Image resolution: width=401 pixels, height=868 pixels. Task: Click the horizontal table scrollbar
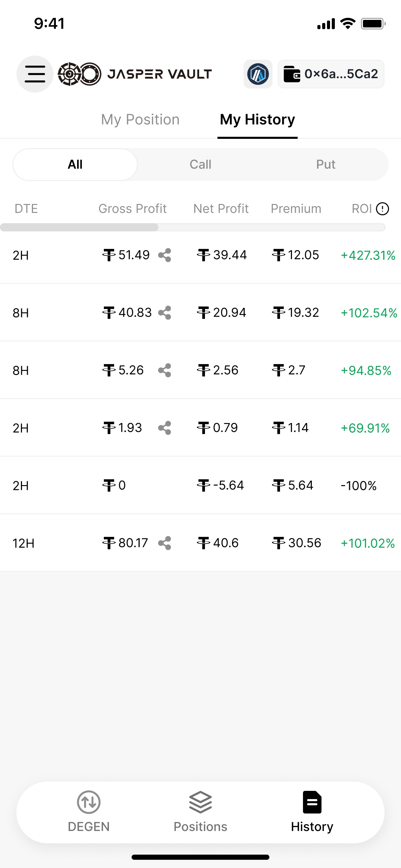pos(80,227)
